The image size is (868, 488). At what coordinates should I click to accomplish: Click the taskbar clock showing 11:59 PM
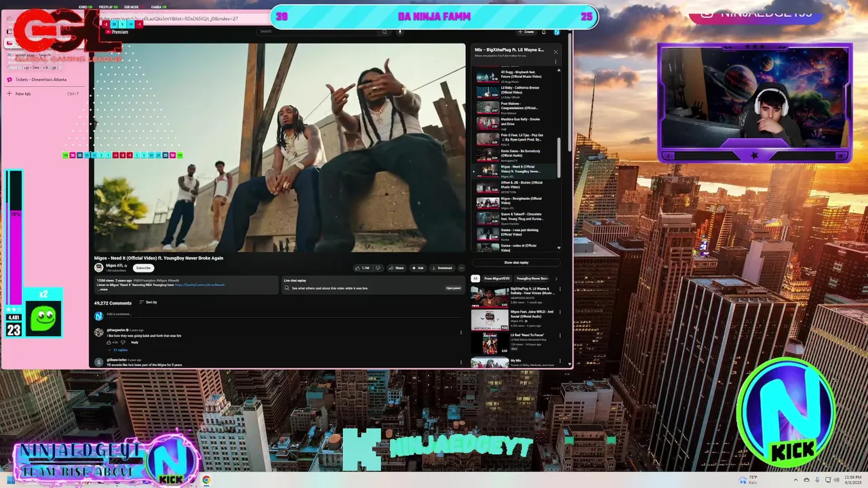click(x=852, y=480)
